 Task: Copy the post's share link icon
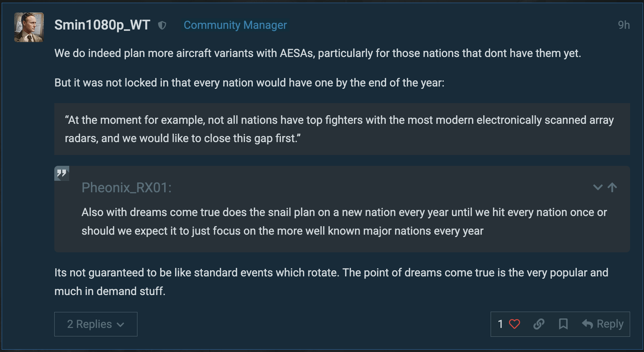click(x=539, y=324)
